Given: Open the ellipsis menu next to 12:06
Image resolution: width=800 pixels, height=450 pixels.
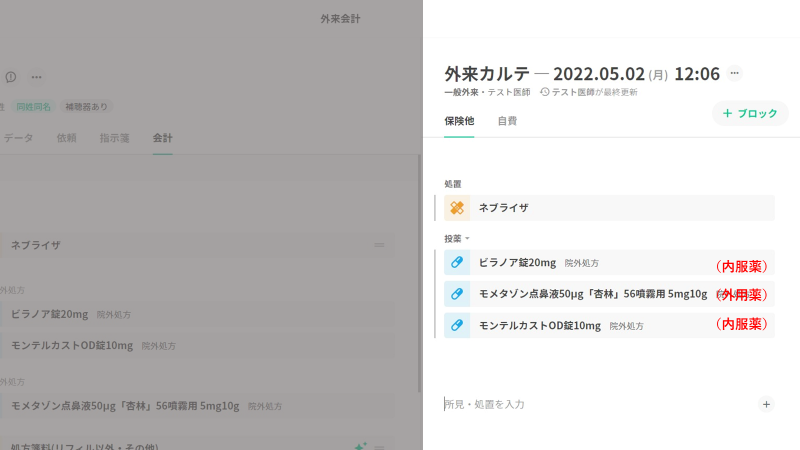Looking at the screenshot, I should pyautogui.click(x=734, y=73).
